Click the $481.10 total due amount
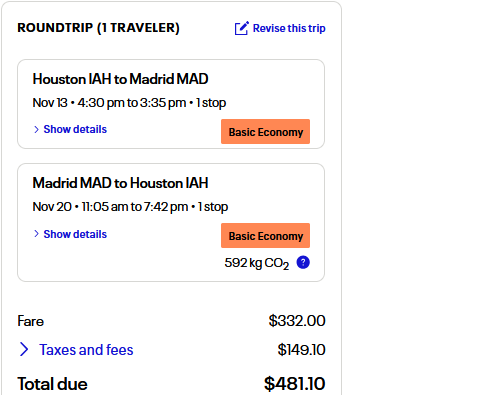Screen dimensions: 500x395 pos(294,384)
